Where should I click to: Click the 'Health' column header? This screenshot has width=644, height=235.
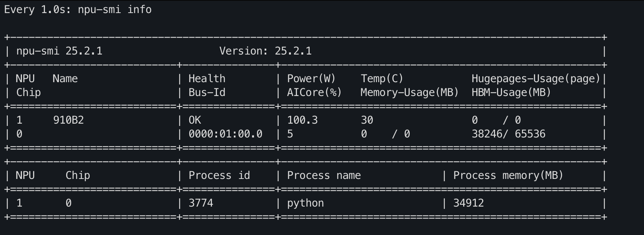point(207,79)
